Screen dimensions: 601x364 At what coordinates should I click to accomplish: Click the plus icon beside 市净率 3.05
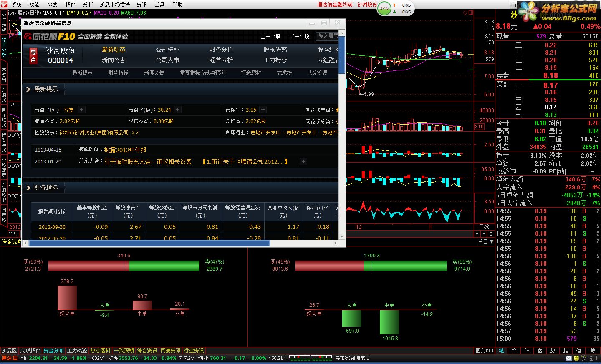263,110
